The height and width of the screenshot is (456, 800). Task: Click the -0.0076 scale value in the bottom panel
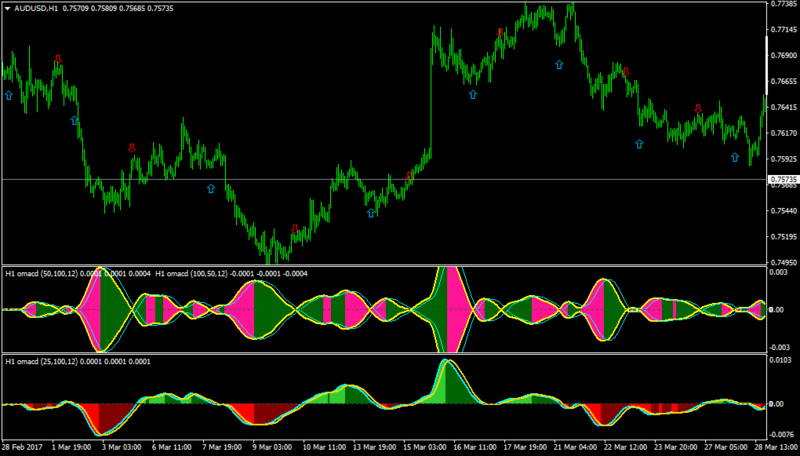tap(781, 435)
